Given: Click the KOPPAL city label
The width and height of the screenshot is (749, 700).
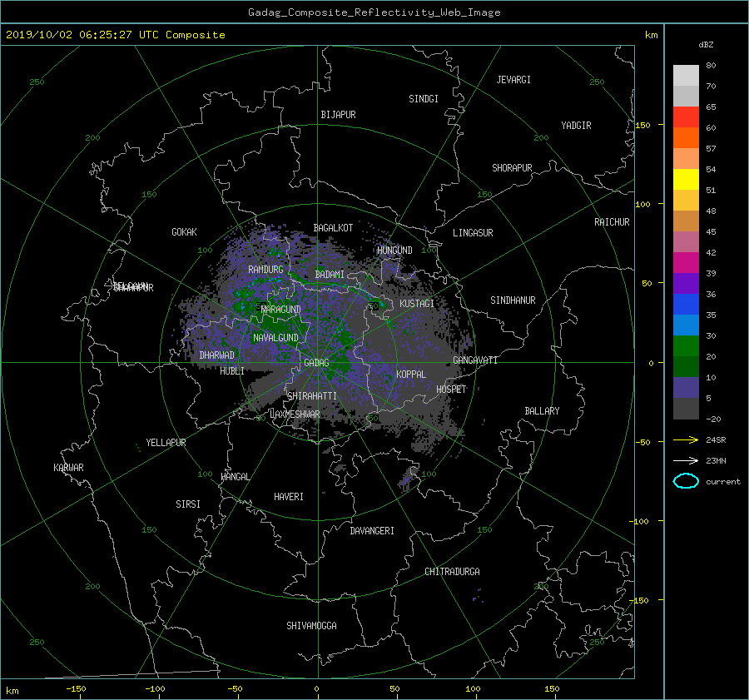Looking at the screenshot, I should tap(411, 375).
